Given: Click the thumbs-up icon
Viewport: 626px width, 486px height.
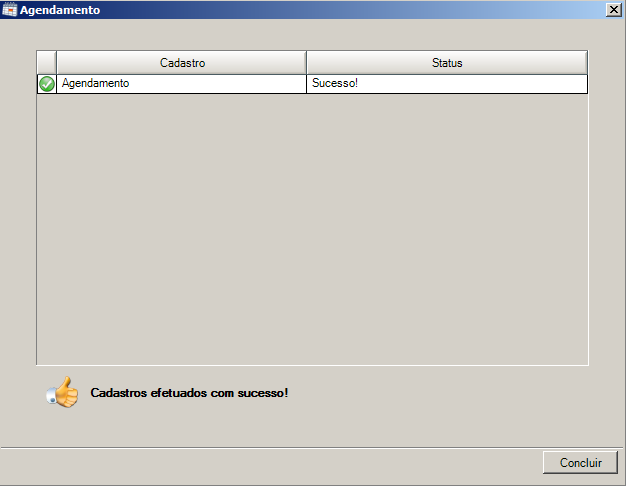Looking at the screenshot, I should (62, 392).
